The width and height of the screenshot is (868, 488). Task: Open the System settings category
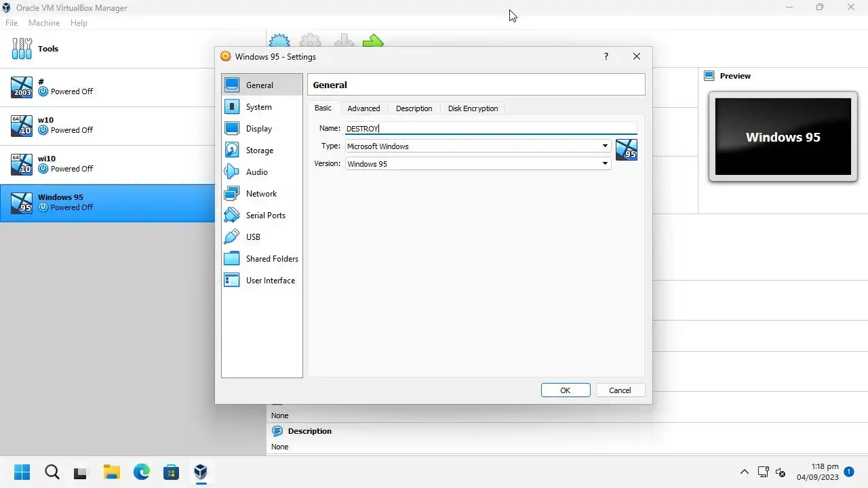tap(262, 106)
